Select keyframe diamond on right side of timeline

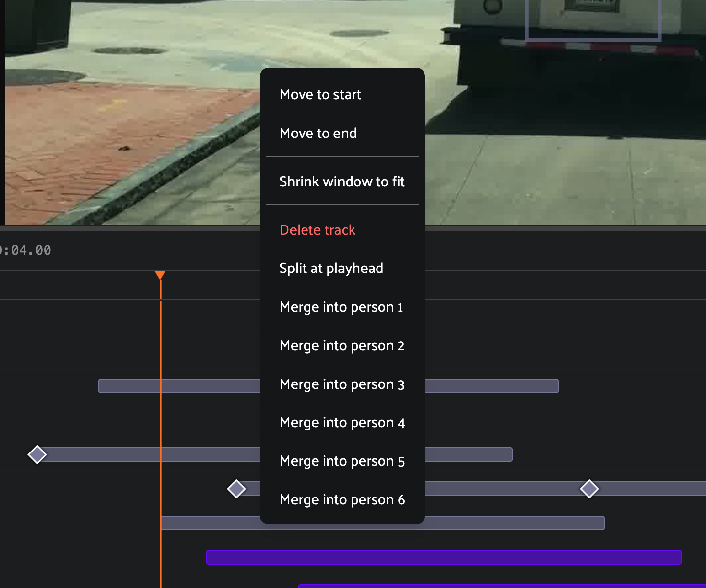589,489
